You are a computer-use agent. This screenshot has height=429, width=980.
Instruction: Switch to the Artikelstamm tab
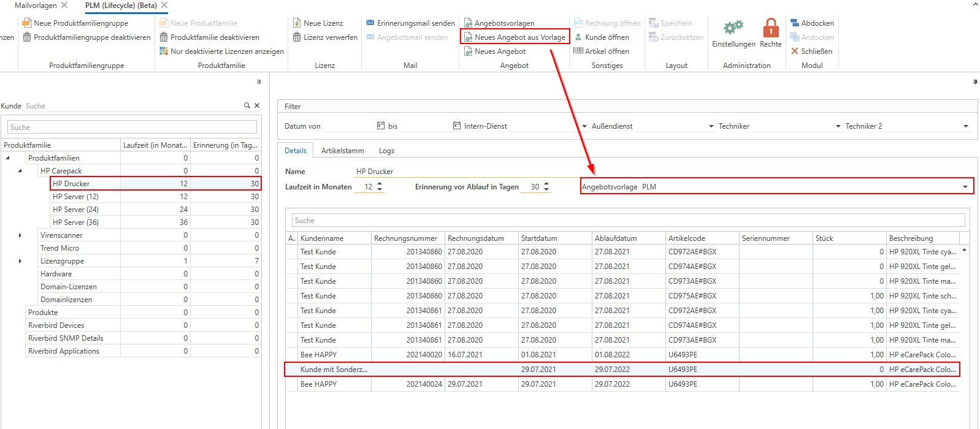pyautogui.click(x=342, y=151)
